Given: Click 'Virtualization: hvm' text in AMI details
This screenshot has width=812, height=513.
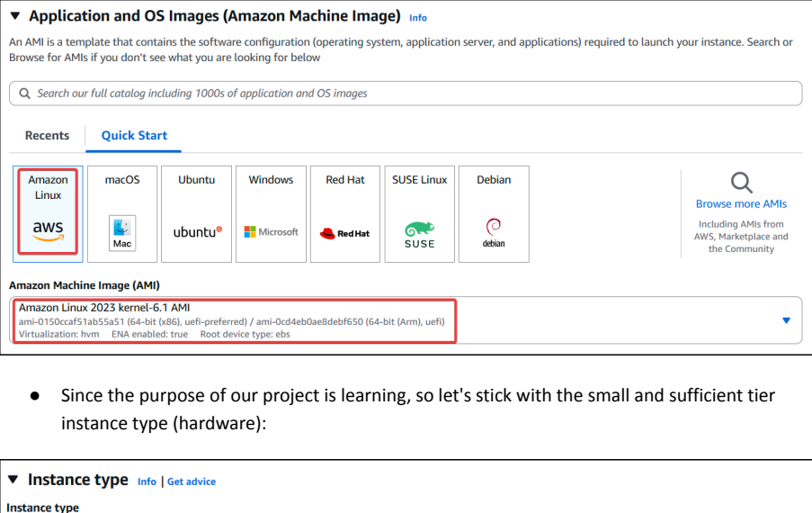Looking at the screenshot, I should 59,334.
